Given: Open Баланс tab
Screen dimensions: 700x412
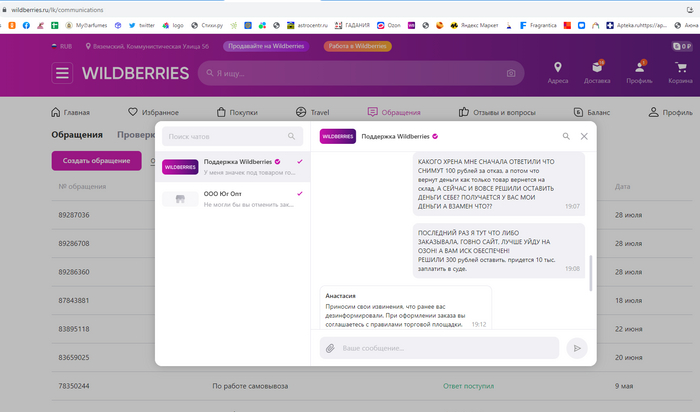Looking at the screenshot, I should tap(592, 112).
